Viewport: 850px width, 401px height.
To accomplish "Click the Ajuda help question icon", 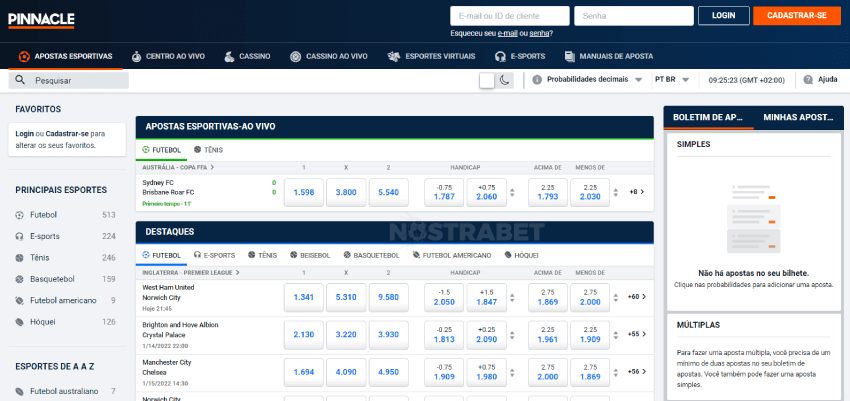I will (x=808, y=80).
